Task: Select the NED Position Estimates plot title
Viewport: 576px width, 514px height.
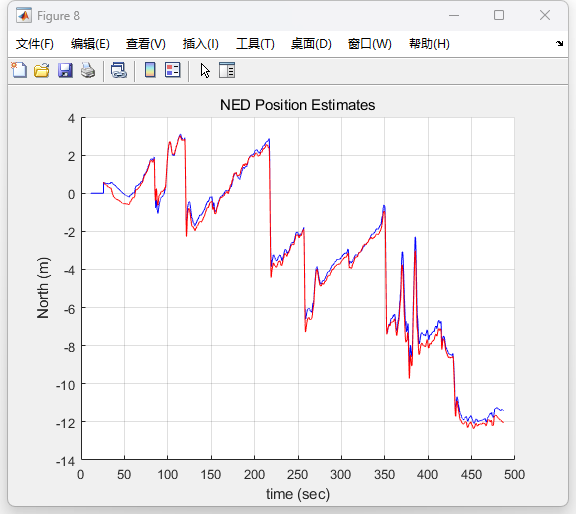Action: (x=298, y=105)
